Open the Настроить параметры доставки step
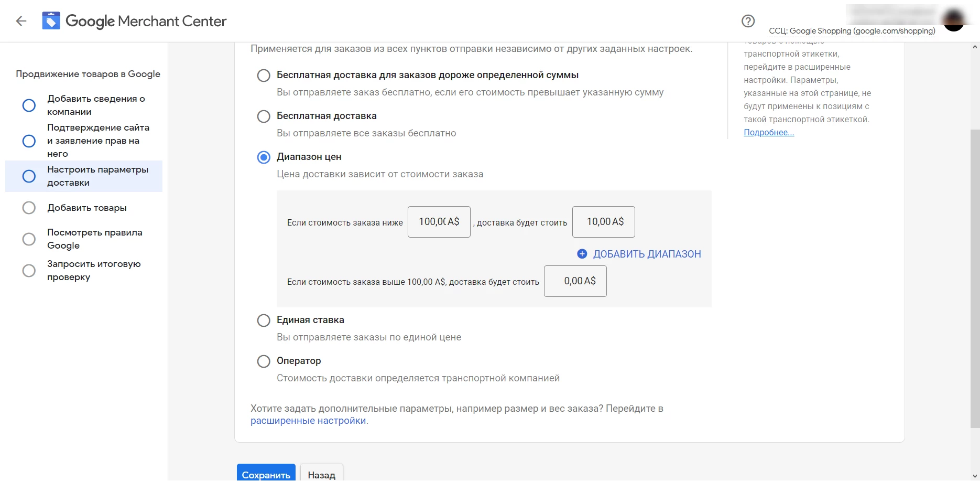The height and width of the screenshot is (481, 980). pyautogui.click(x=84, y=176)
